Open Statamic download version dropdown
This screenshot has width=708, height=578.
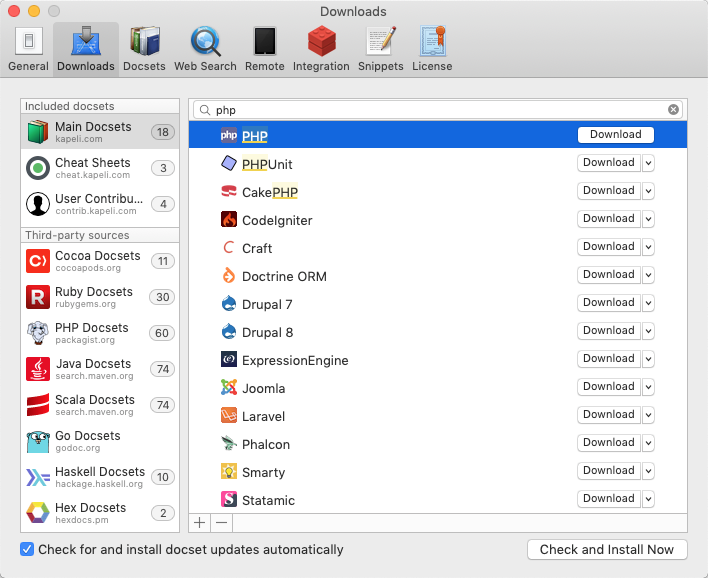point(648,499)
